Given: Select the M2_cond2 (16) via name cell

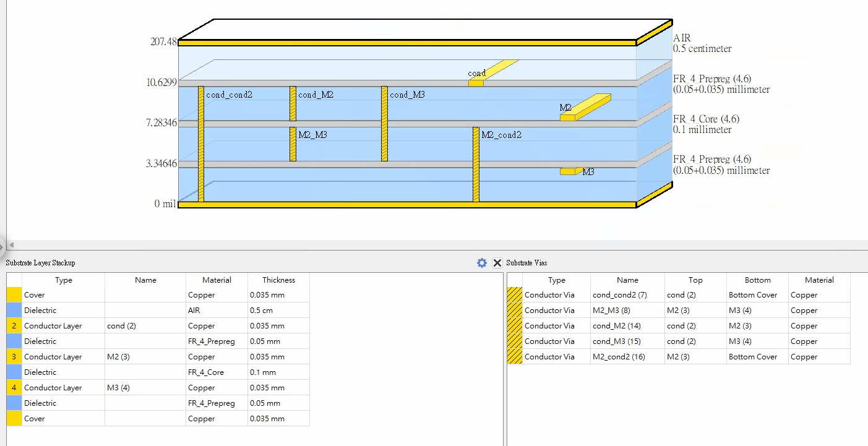Looking at the screenshot, I should (x=627, y=357).
